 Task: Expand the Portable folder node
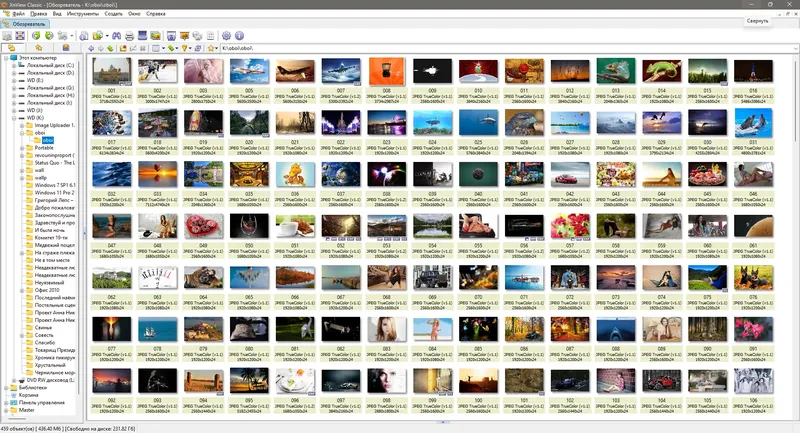(x=22, y=148)
